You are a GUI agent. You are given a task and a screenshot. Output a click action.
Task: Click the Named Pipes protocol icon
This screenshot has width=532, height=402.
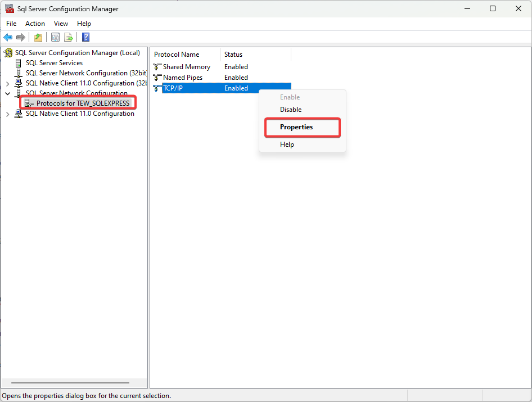tap(157, 78)
